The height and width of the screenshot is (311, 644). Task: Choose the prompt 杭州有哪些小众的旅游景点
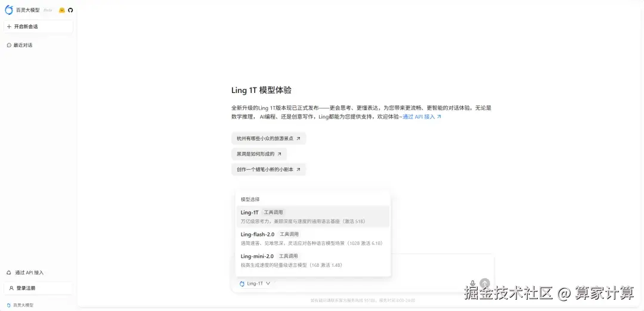[268, 138]
